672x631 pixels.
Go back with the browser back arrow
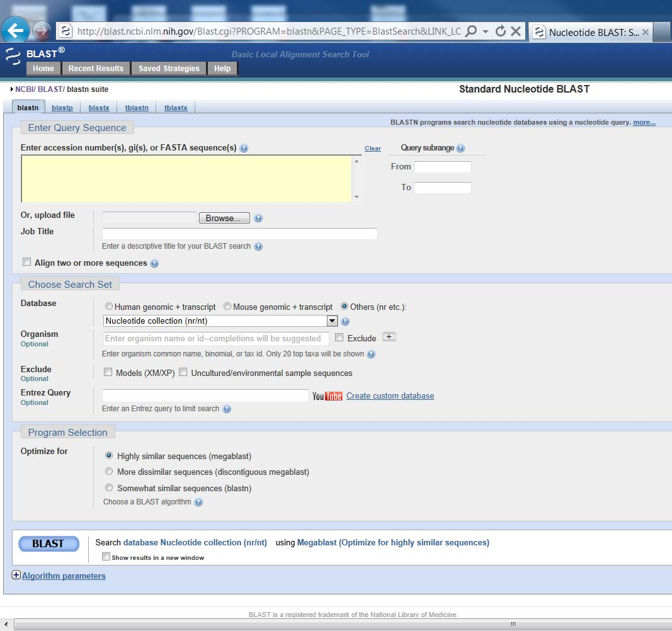point(15,30)
